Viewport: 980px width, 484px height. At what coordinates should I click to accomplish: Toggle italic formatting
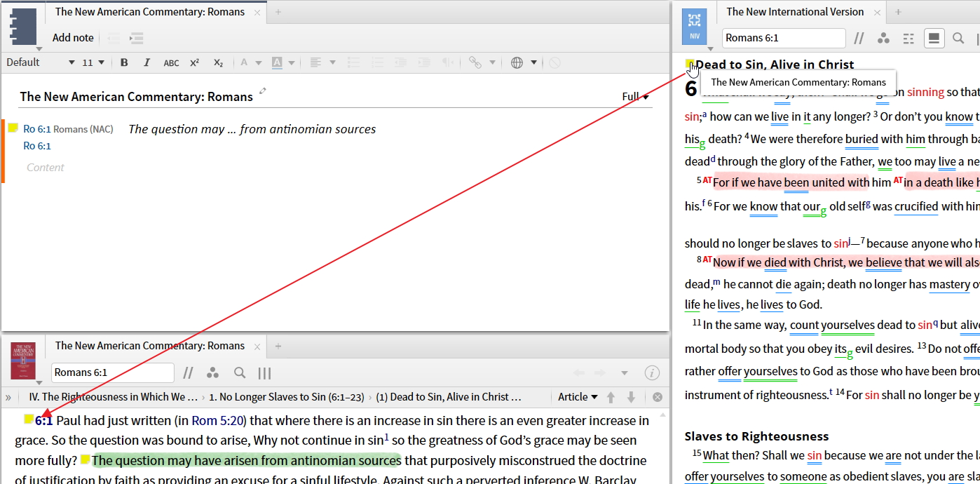[x=147, y=62]
